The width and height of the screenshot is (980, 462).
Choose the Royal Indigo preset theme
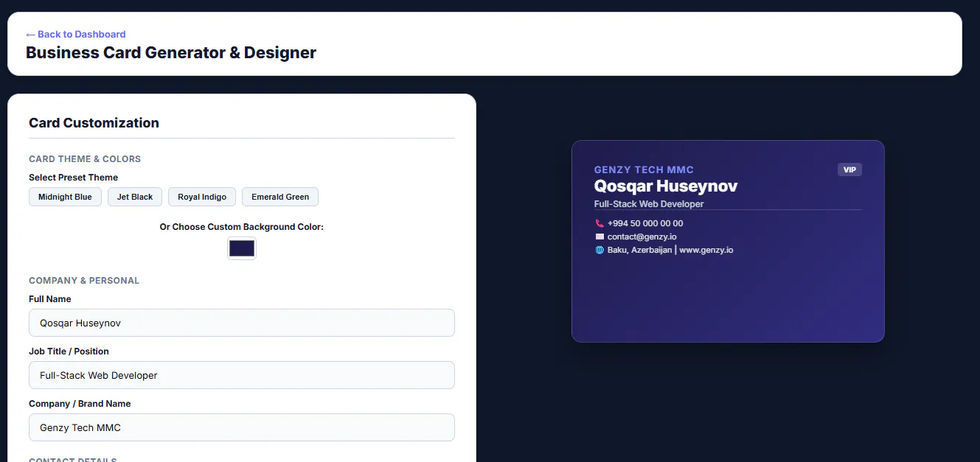pos(202,197)
